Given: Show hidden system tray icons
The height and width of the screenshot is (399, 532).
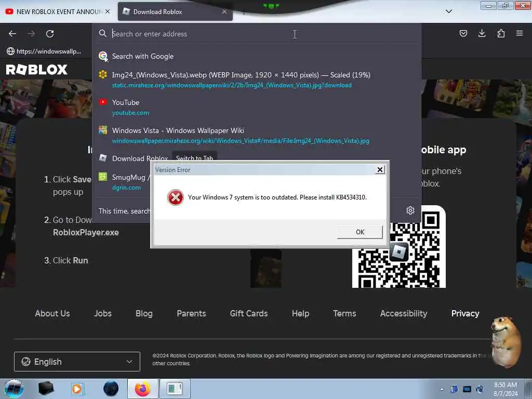Looking at the screenshot, I should (442, 389).
